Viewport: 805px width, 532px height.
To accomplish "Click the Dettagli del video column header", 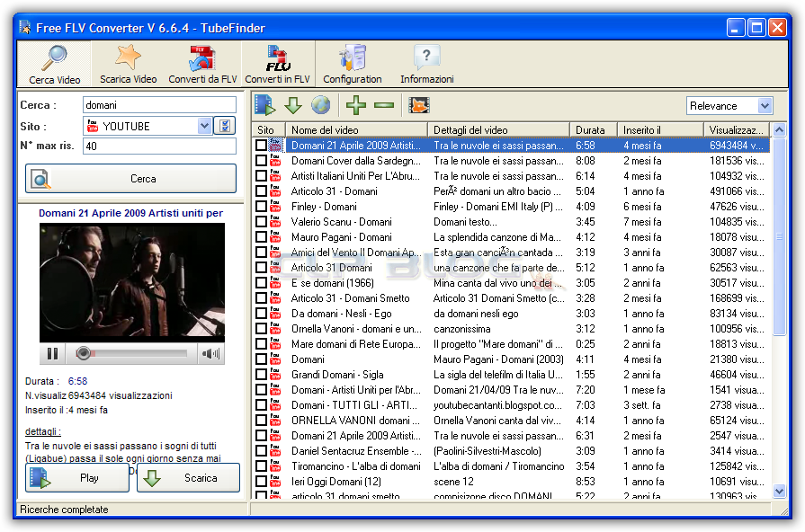I will 498,129.
